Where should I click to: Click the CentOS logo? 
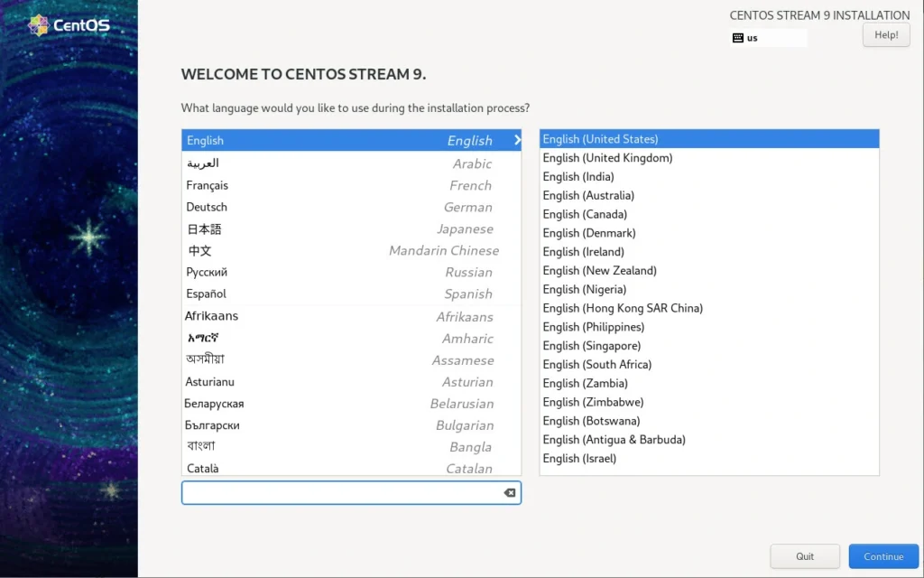point(69,25)
